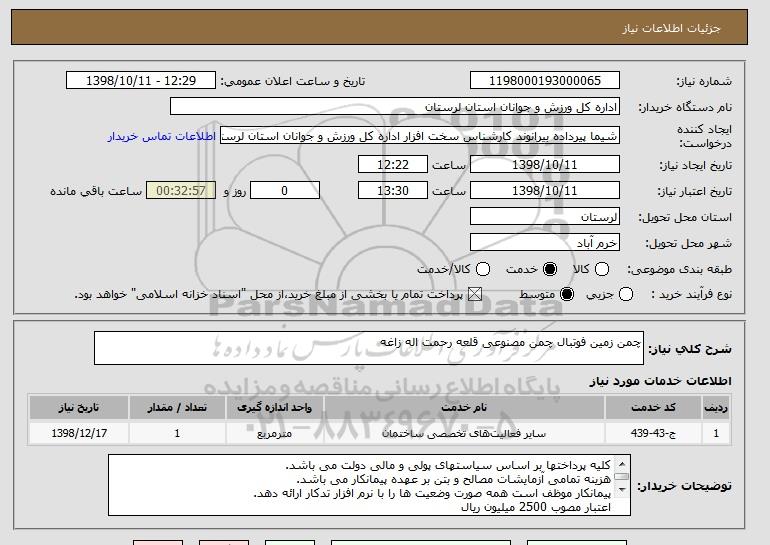This screenshot has width=770, height=545.
Task: Select the خدمت radio button
Action: [550, 269]
